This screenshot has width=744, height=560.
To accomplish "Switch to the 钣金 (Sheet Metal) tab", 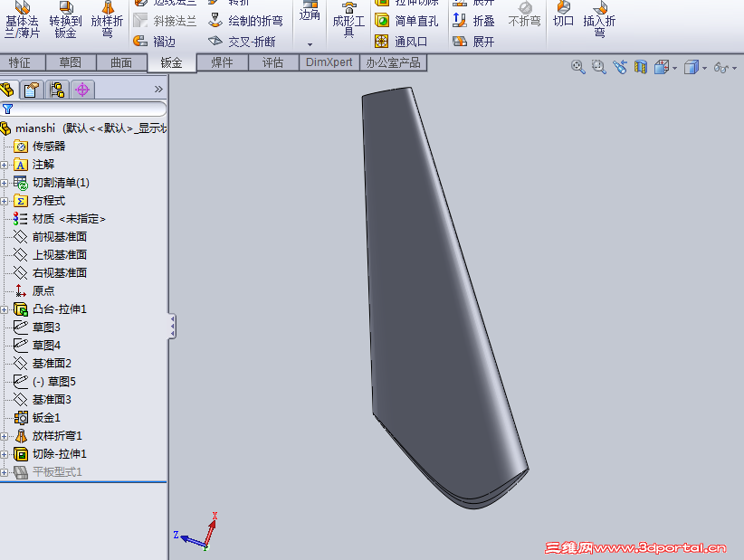I will click(x=172, y=62).
